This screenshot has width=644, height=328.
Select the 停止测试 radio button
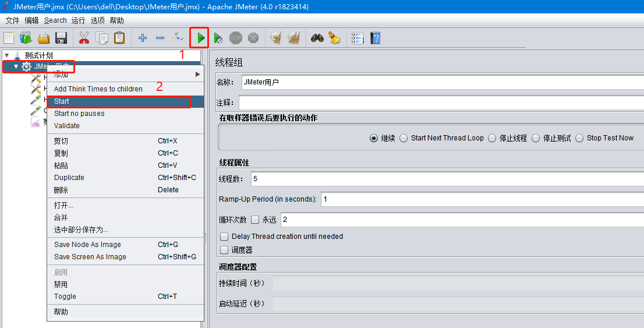536,138
